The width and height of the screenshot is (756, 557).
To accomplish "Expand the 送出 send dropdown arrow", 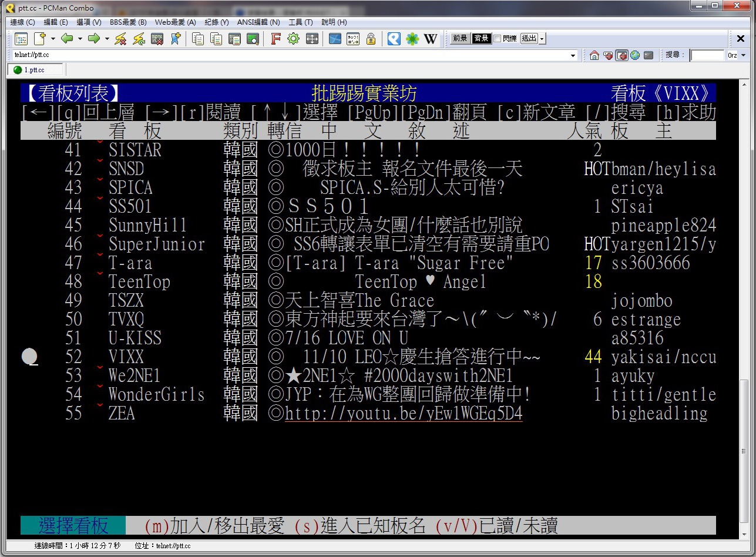I will pos(542,39).
